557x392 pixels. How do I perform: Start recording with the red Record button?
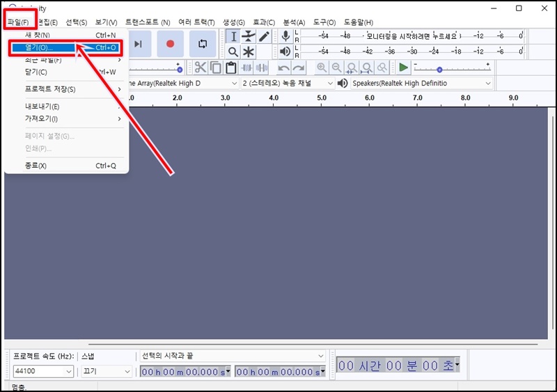(170, 44)
